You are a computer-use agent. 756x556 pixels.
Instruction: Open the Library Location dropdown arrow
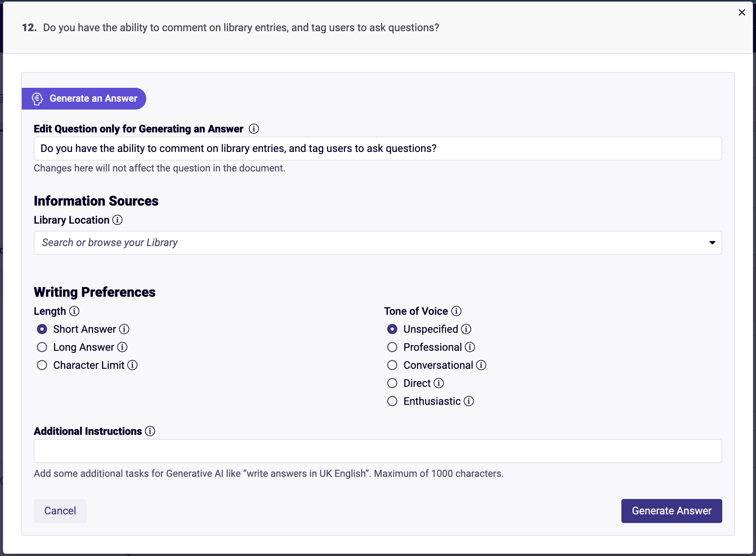tap(712, 243)
